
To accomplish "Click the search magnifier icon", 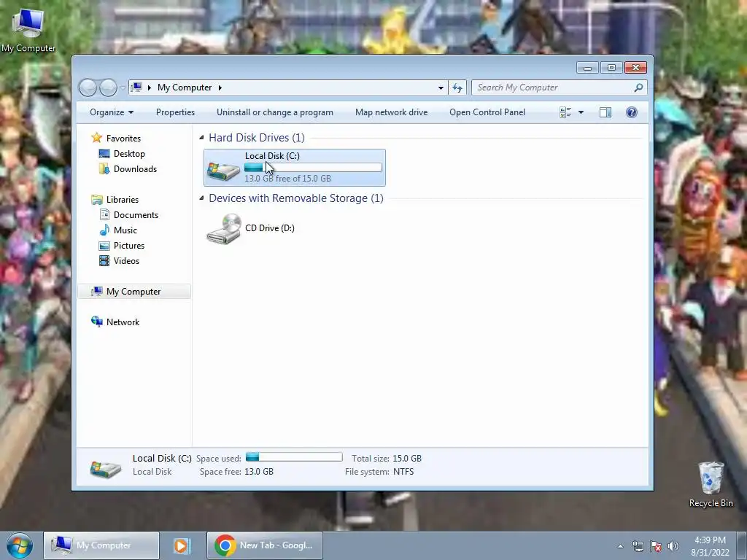I will coord(639,87).
